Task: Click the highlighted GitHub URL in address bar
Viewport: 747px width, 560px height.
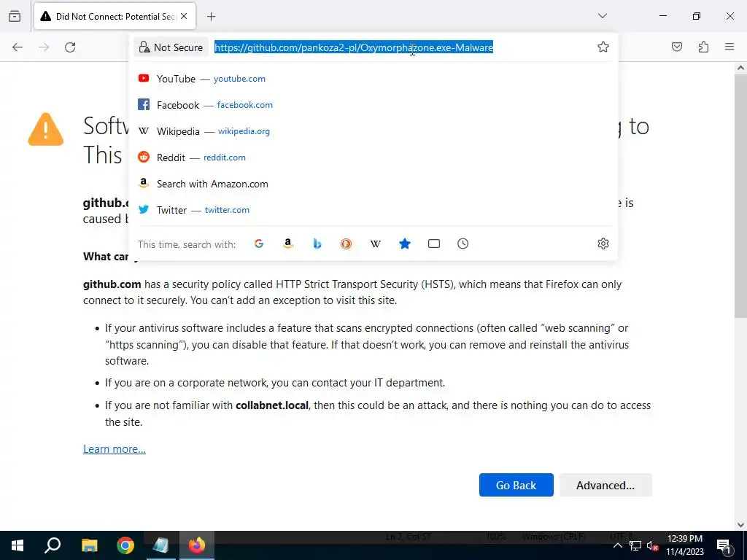Action: click(354, 47)
